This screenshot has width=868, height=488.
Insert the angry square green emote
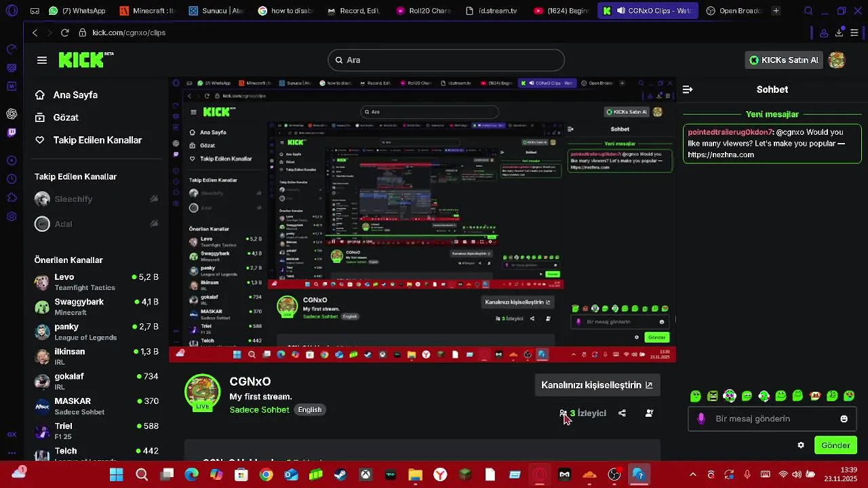coord(712,396)
